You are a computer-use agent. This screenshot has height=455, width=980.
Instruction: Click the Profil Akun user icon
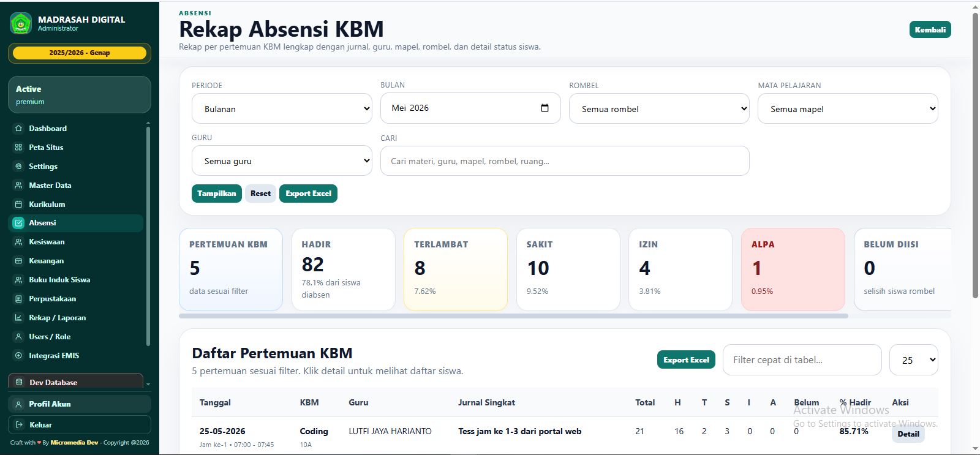tap(19, 404)
